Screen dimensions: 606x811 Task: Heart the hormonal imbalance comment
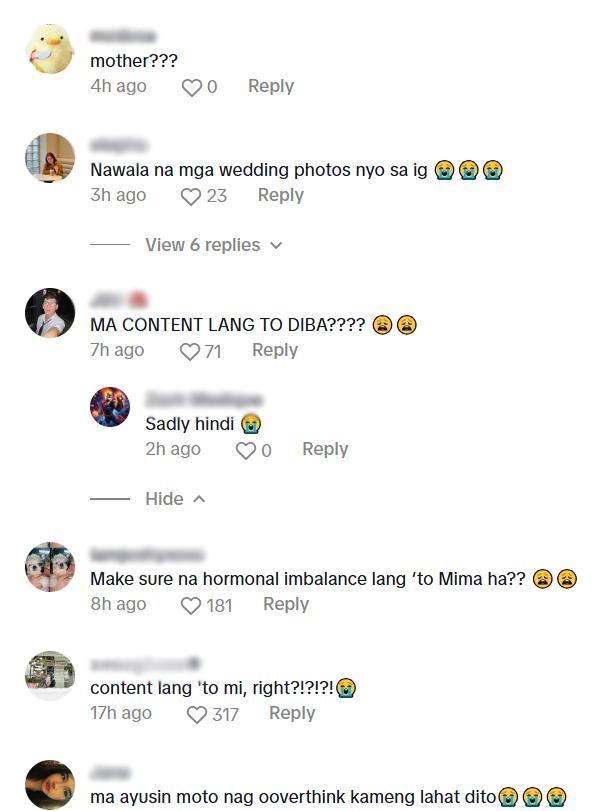pos(191,606)
